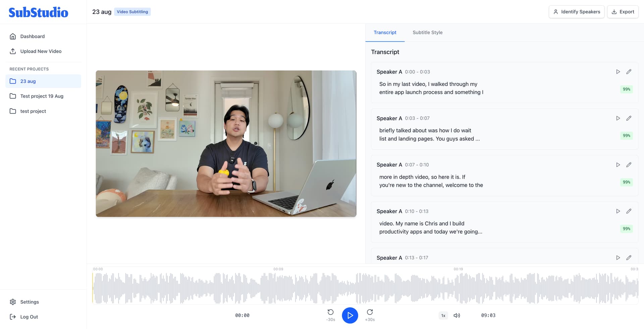644x329 pixels.
Task: Skip back 30 seconds
Action: (330, 313)
